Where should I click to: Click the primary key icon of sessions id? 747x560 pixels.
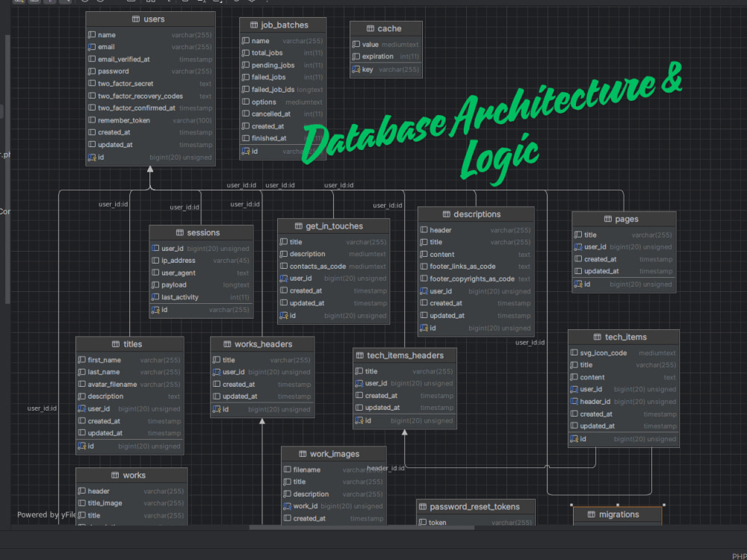[x=155, y=310]
